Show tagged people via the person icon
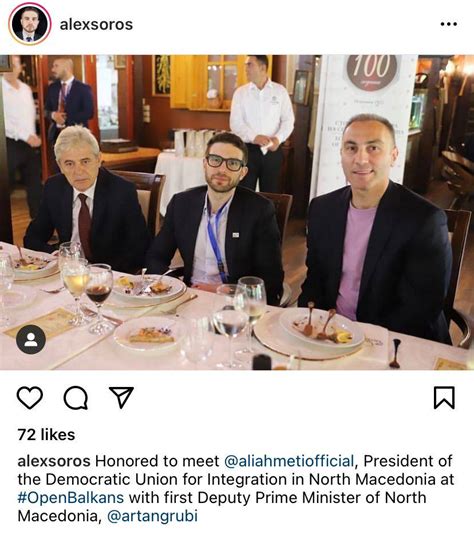The height and width of the screenshot is (535, 474). click(x=31, y=339)
